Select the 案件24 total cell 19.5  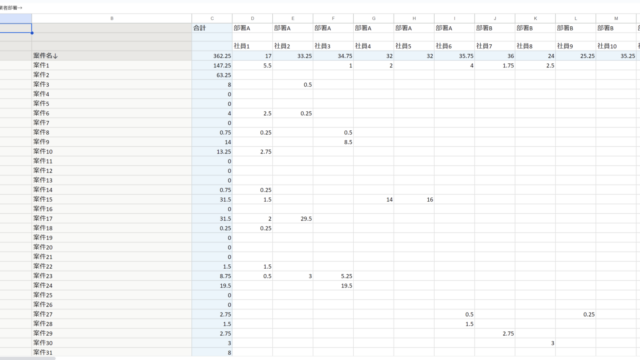tap(212, 286)
